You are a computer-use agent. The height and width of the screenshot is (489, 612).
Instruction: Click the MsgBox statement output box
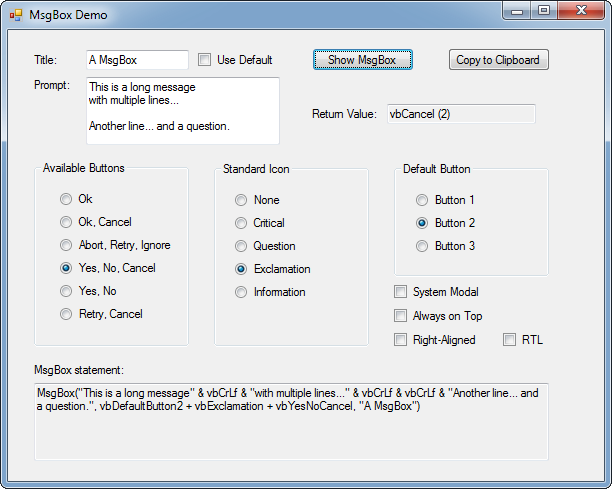[x=291, y=422]
